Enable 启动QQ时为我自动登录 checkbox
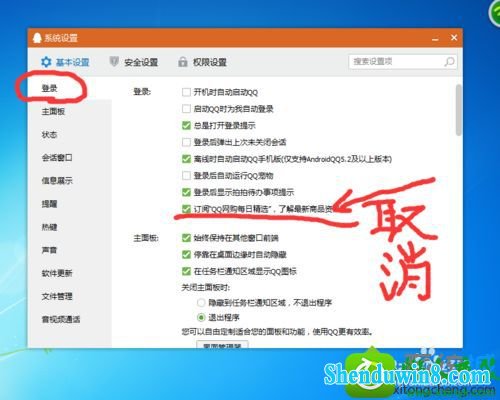 pyautogui.click(x=186, y=109)
